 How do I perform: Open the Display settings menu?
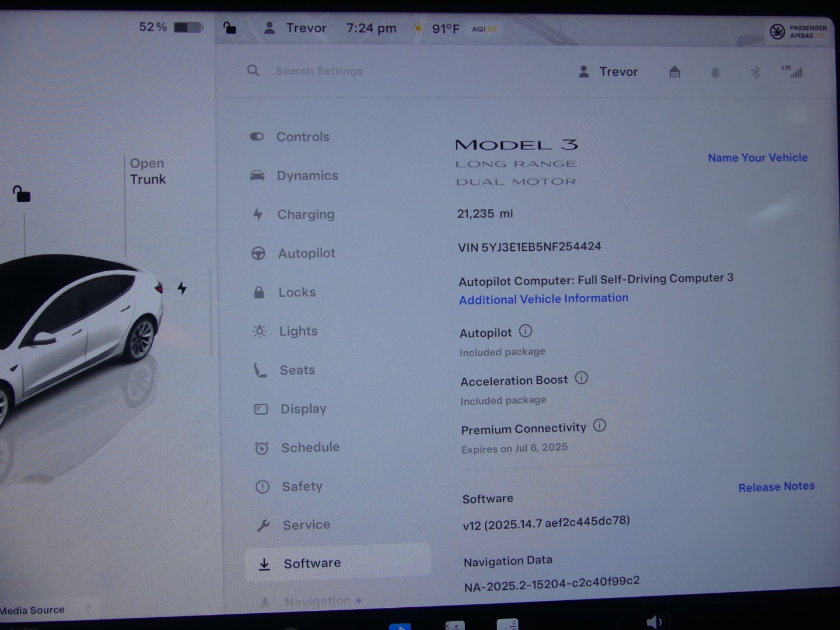pos(303,409)
